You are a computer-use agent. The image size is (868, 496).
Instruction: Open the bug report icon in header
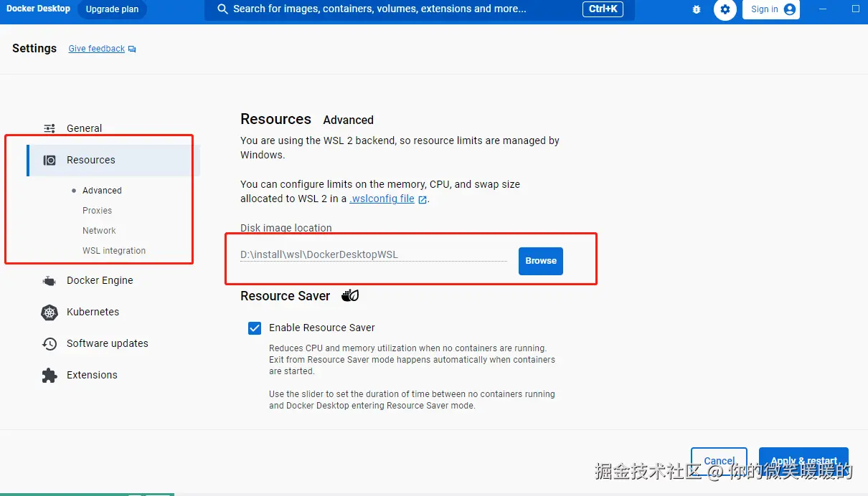[x=697, y=9]
